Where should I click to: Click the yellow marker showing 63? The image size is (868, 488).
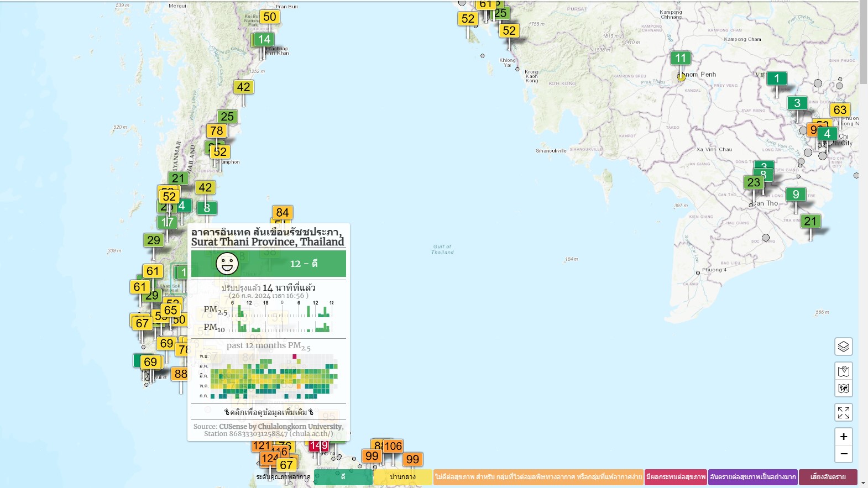[840, 110]
